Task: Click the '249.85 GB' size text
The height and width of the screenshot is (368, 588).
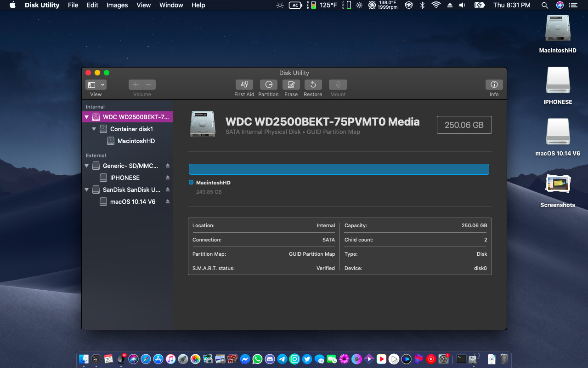Action: (209, 192)
